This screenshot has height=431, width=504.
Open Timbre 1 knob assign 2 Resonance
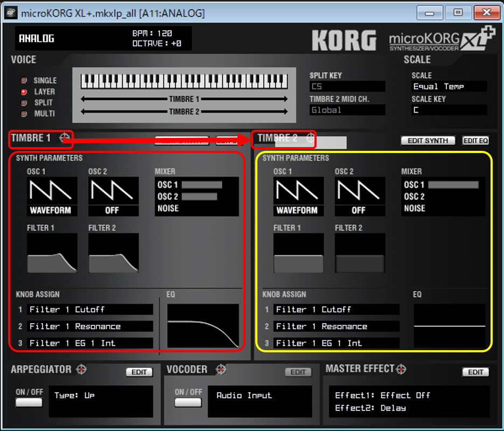pyautogui.click(x=90, y=326)
